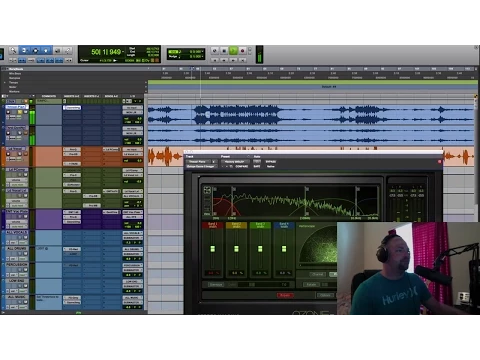Image resolution: width=480 pixels, height=360 pixels.
Task: Open input selector of Ld Vocal track
Action: point(133,149)
